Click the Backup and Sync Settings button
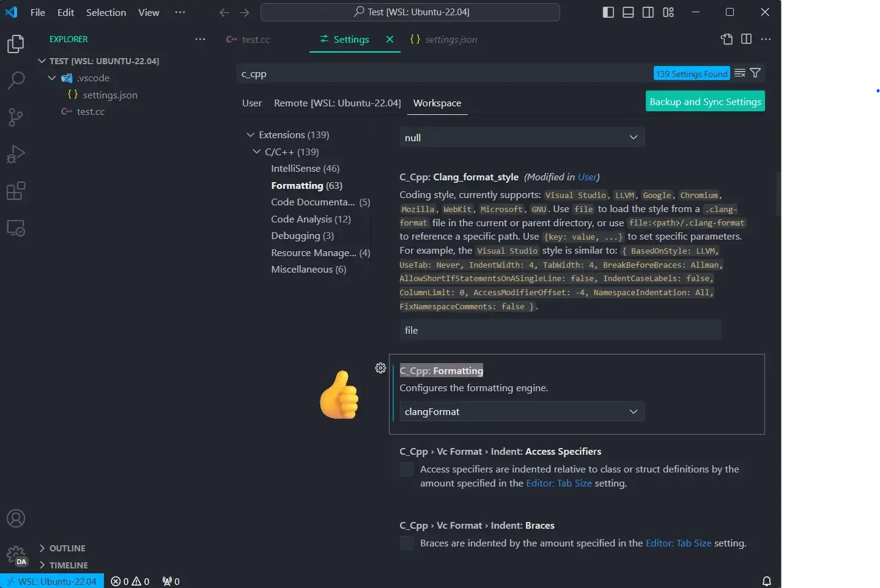Image resolution: width=880 pixels, height=588 pixels. [x=704, y=101]
